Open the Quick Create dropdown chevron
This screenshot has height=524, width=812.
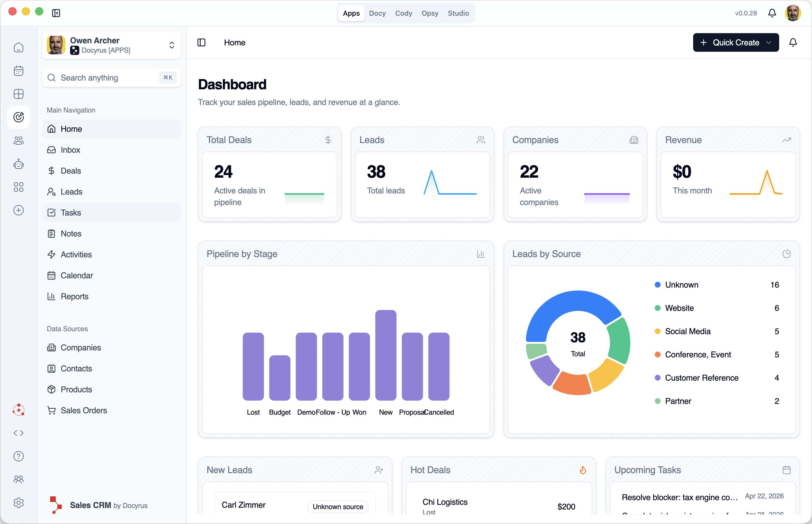(768, 42)
